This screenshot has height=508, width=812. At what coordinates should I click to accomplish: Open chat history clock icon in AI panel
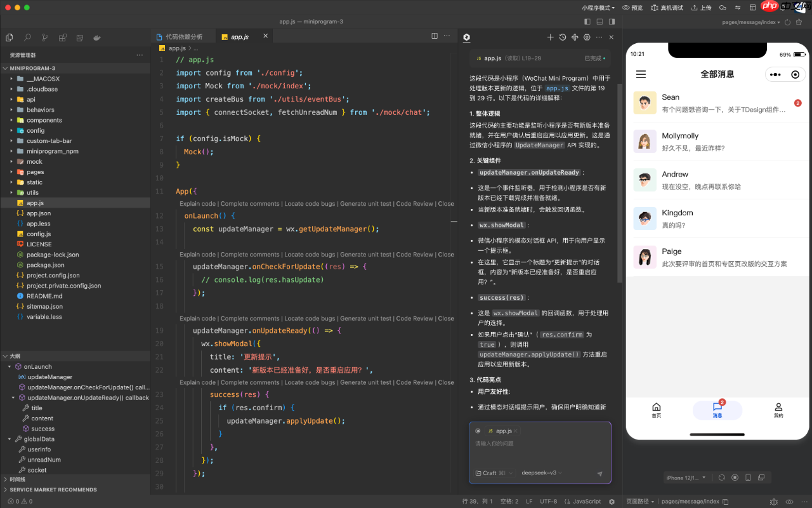click(562, 37)
